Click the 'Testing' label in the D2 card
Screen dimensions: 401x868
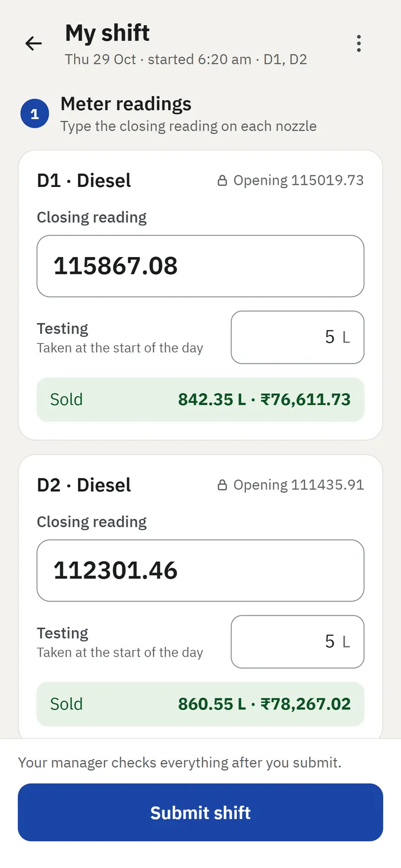click(x=62, y=633)
